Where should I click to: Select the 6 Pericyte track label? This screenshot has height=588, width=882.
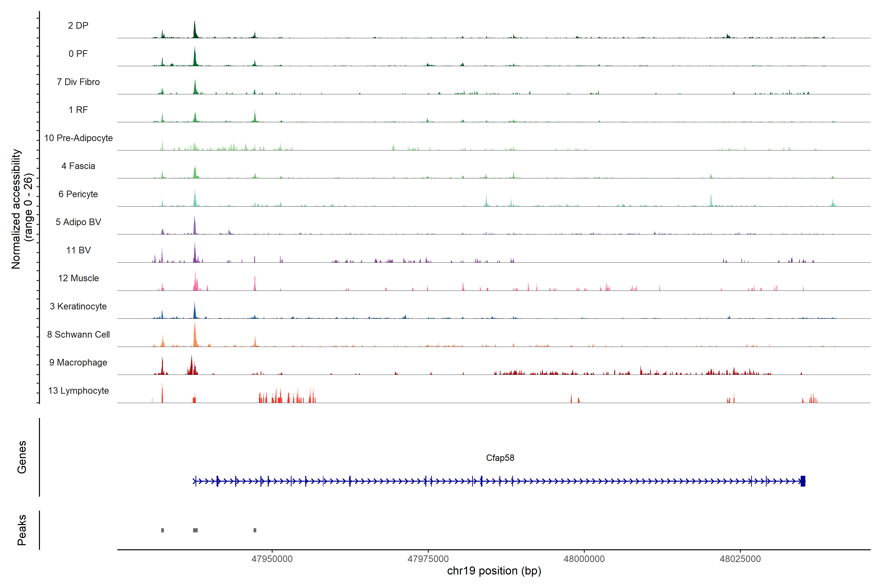tap(78, 194)
